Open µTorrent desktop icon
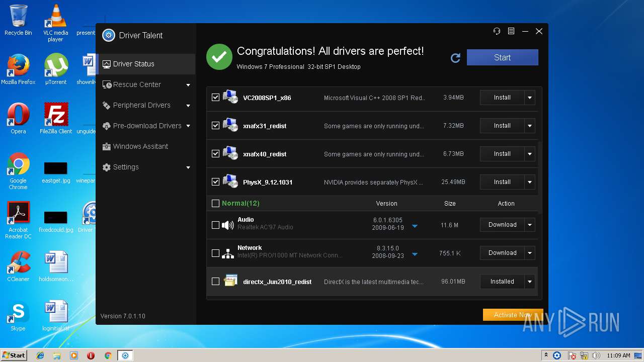The height and width of the screenshot is (362, 644). [x=55, y=69]
